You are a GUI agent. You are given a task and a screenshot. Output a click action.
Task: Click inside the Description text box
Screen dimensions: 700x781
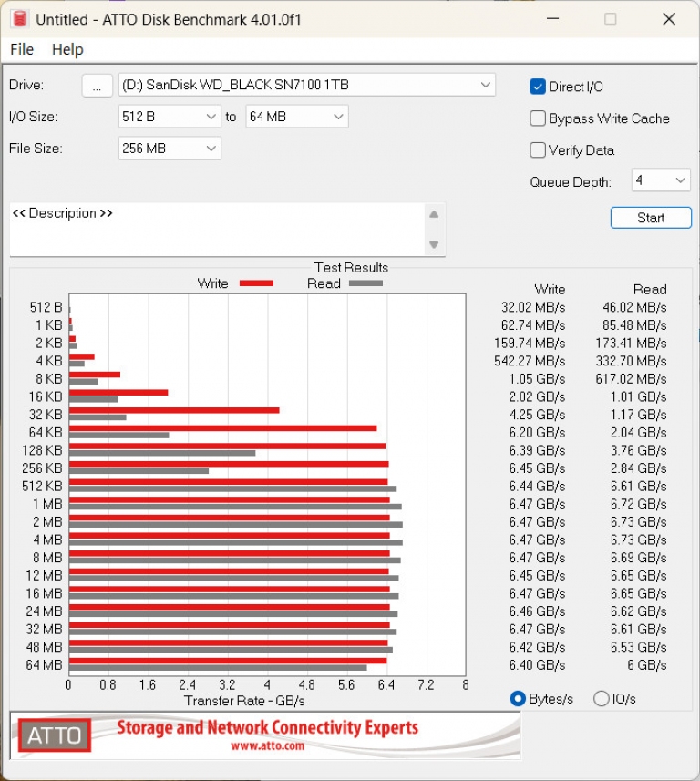click(x=217, y=229)
